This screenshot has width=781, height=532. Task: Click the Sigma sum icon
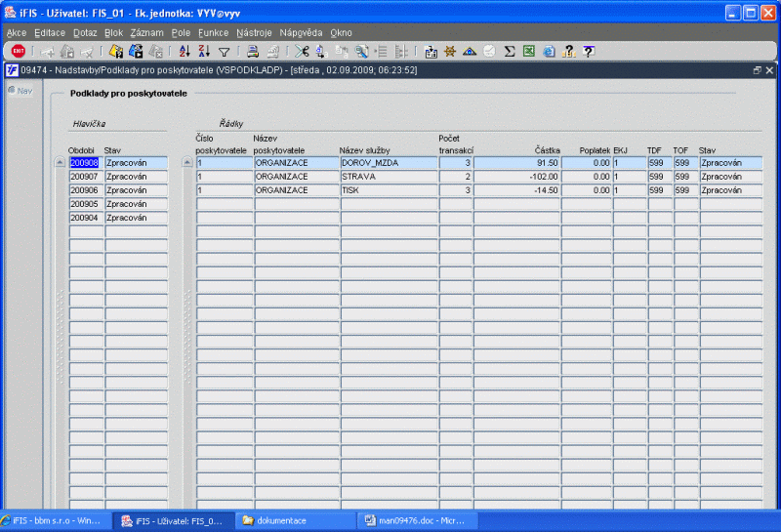pos(509,52)
